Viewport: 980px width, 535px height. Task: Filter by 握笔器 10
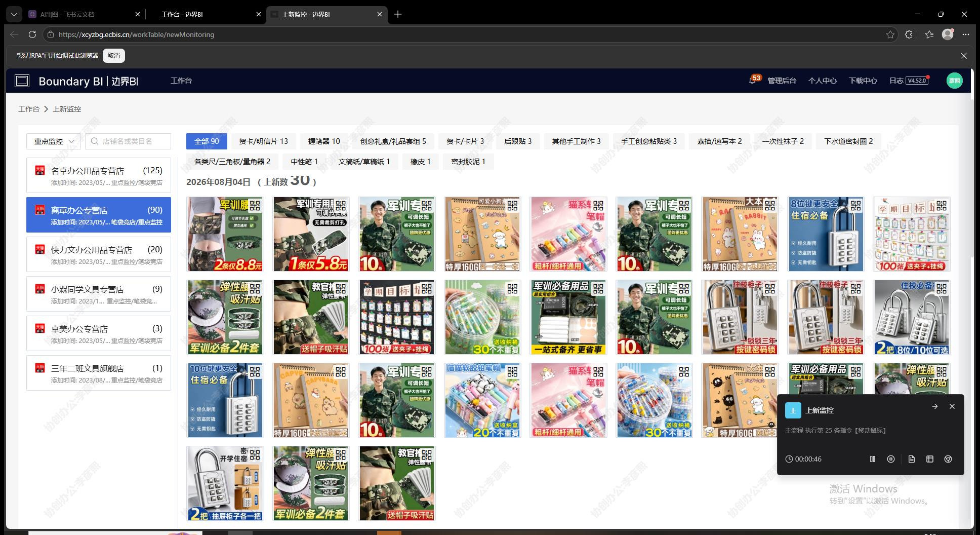pyautogui.click(x=324, y=141)
